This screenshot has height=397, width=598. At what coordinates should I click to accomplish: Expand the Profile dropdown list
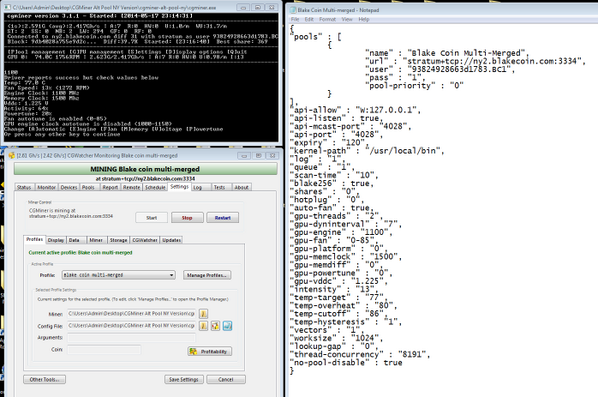[172, 275]
